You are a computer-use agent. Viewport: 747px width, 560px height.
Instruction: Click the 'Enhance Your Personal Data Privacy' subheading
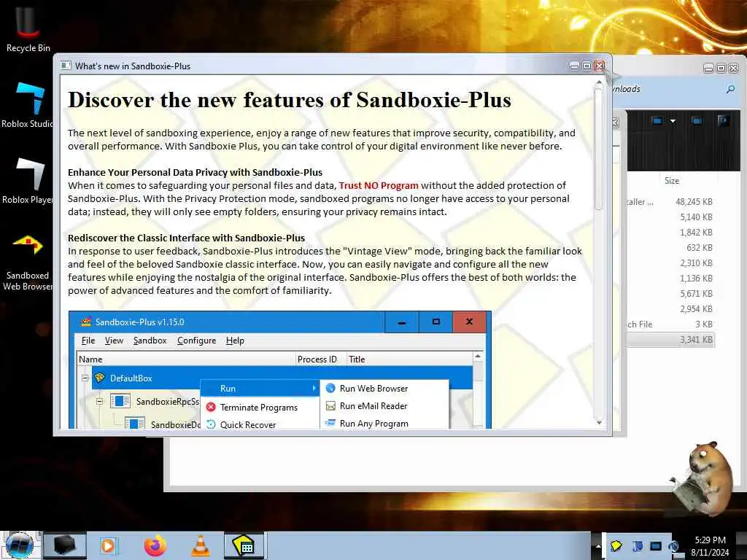(x=195, y=172)
